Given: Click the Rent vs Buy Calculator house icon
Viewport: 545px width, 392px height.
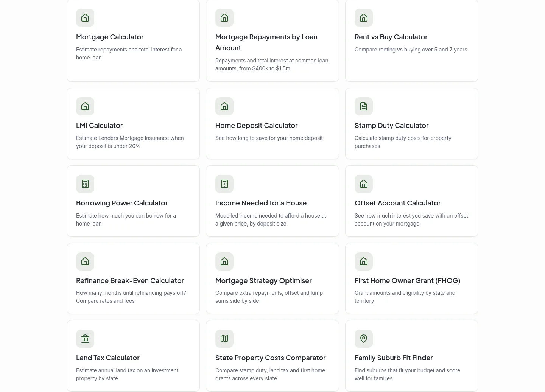Looking at the screenshot, I should point(364,18).
